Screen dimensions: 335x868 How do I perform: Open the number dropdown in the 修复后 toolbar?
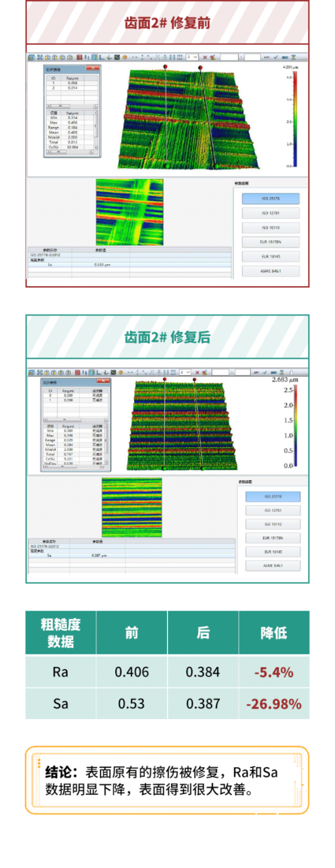click(x=185, y=371)
